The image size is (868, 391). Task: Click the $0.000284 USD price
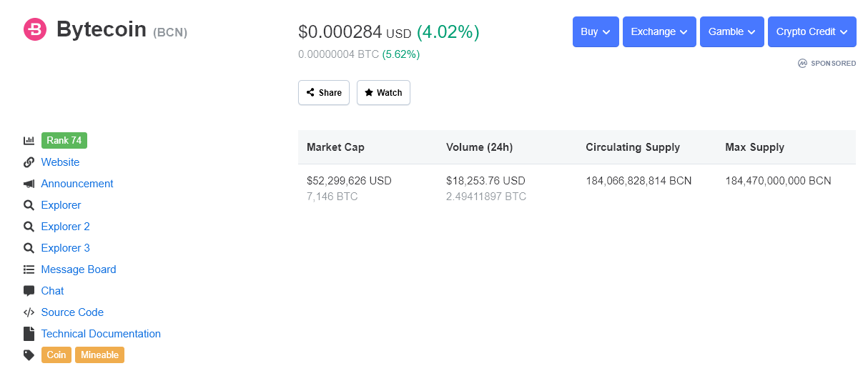coord(355,32)
